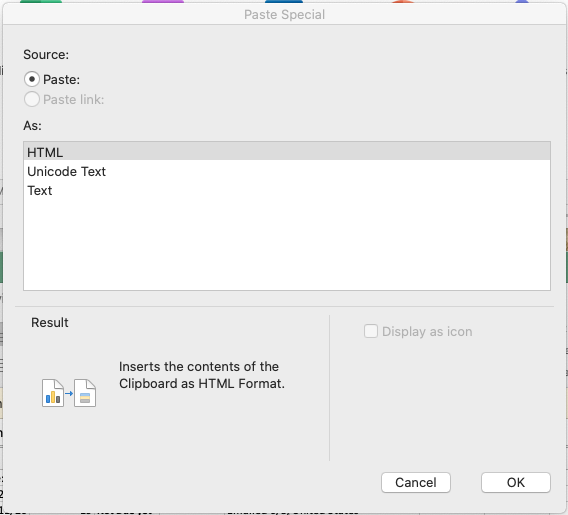Viewport: 568px width, 515px height.
Task: Click the Result heading text
Action: pyautogui.click(x=50, y=322)
